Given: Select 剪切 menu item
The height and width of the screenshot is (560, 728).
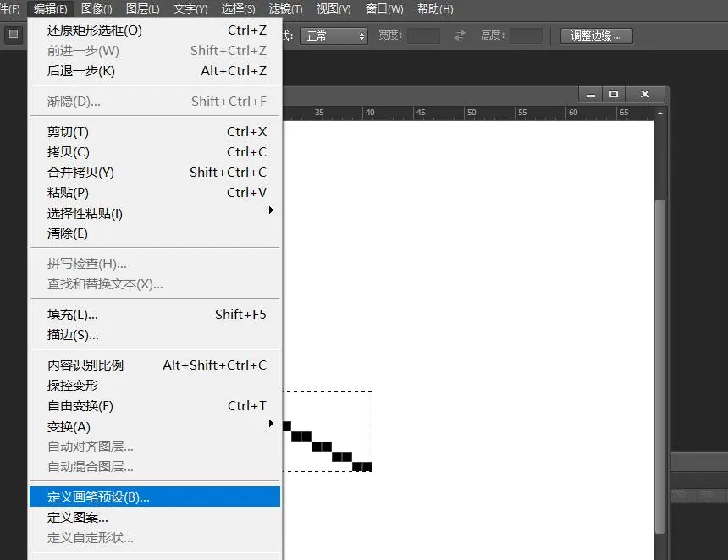Looking at the screenshot, I should tap(155, 132).
